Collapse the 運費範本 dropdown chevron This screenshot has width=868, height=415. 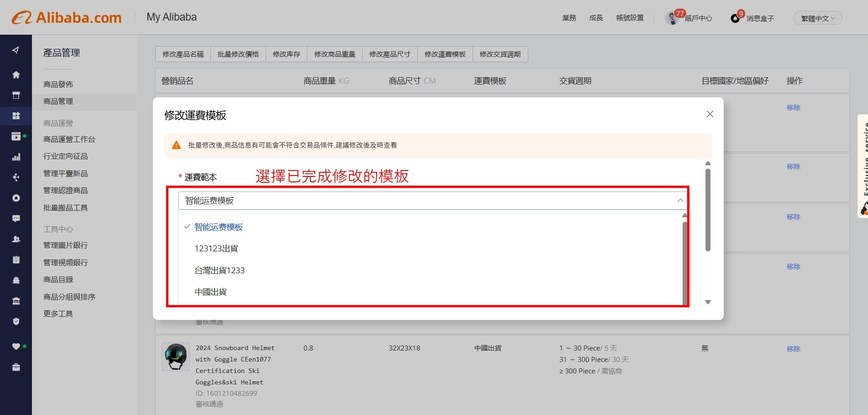[x=680, y=200]
